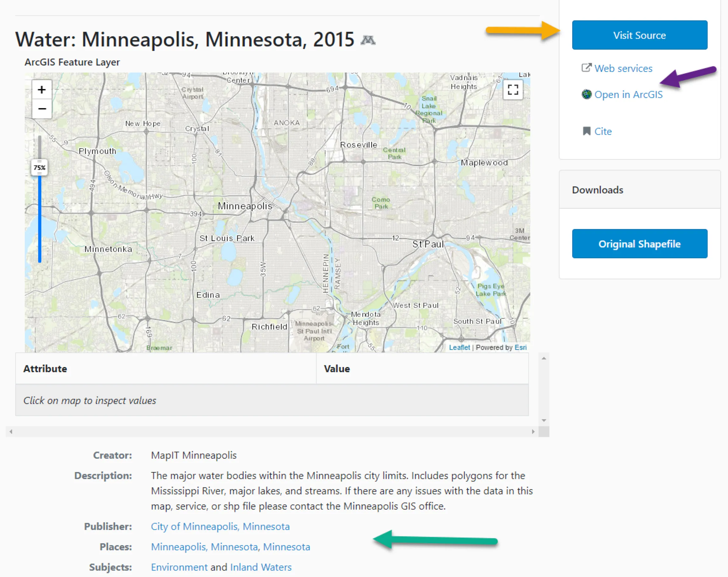
Task: Open in ArcGIS link
Action: coord(628,94)
